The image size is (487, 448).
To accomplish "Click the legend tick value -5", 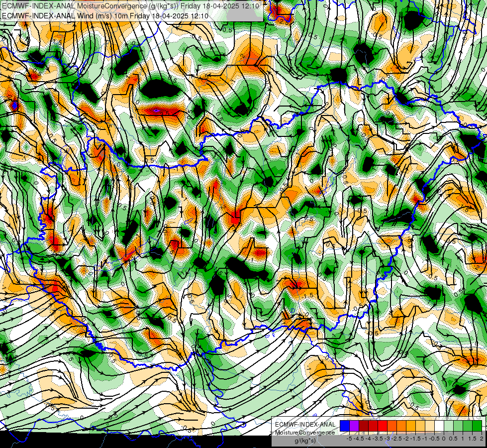I will point(349,439).
